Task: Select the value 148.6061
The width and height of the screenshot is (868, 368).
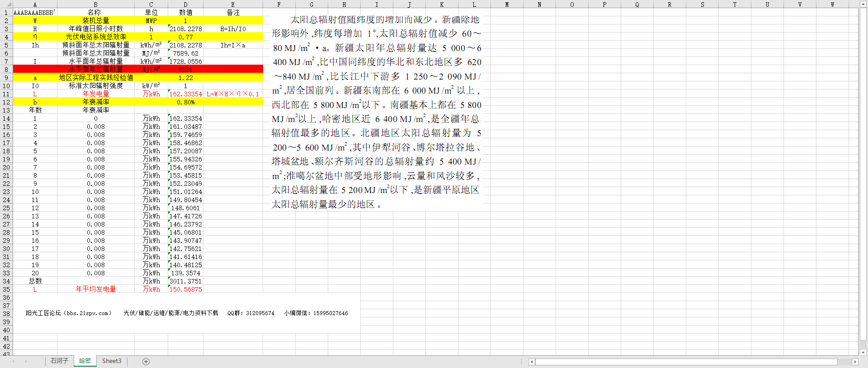Action: click(x=185, y=208)
